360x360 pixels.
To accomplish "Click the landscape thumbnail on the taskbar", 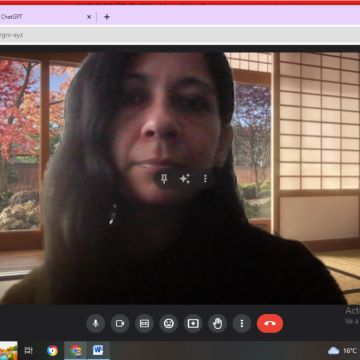I will click(9, 350).
